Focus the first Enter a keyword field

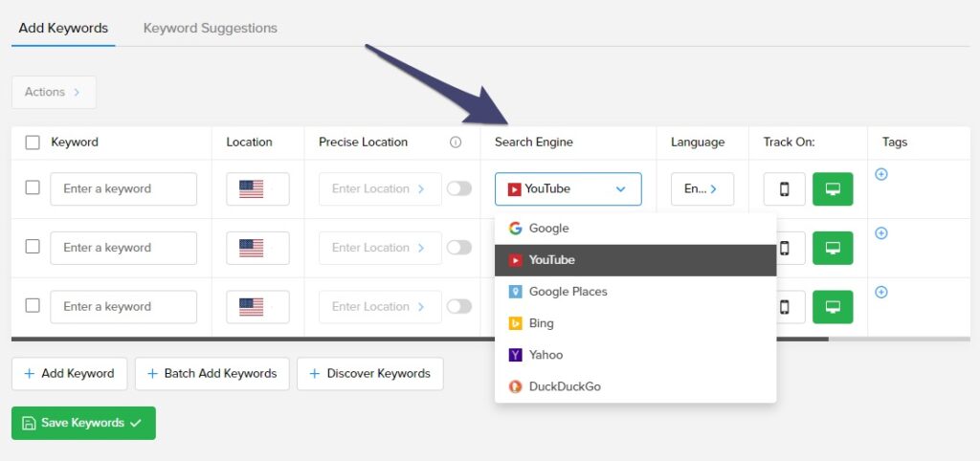[123, 188]
